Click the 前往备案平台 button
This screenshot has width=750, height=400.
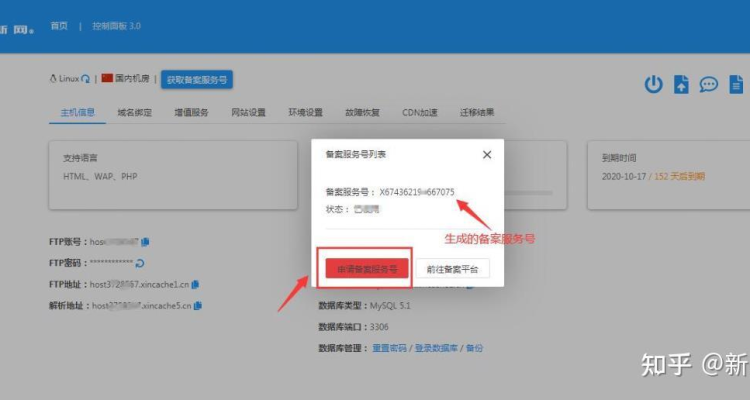(x=452, y=269)
